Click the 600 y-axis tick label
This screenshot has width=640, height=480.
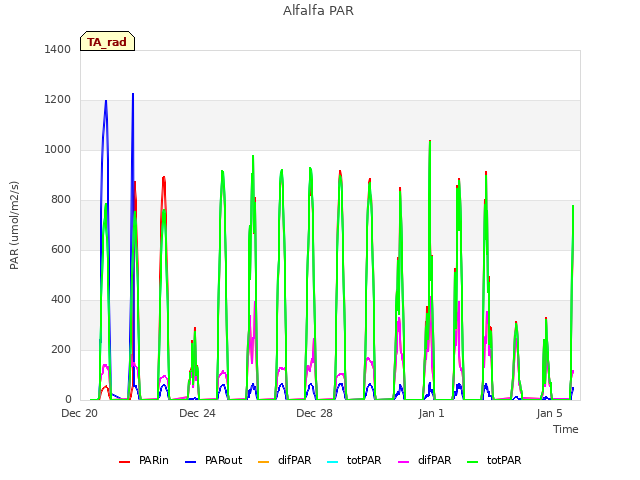coord(61,249)
